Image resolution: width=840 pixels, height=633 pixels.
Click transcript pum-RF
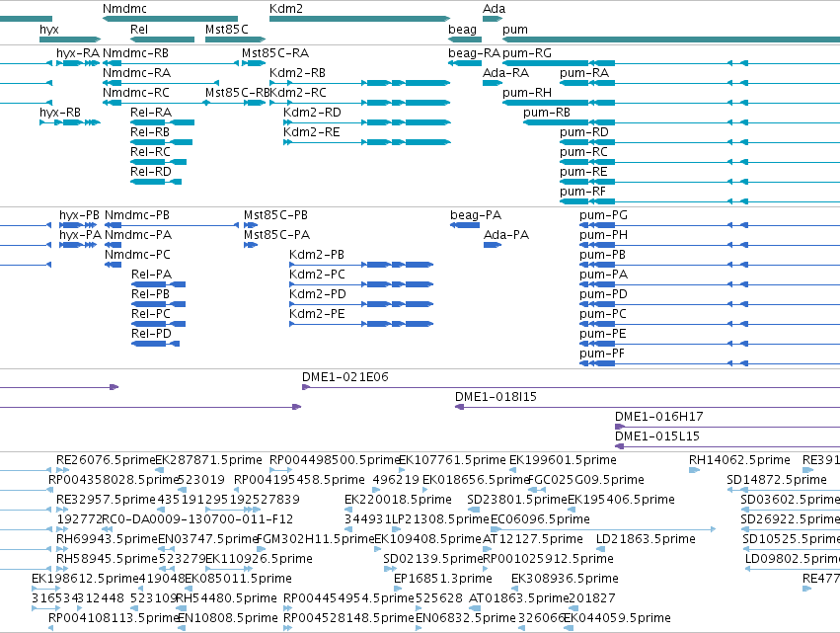(x=700, y=201)
